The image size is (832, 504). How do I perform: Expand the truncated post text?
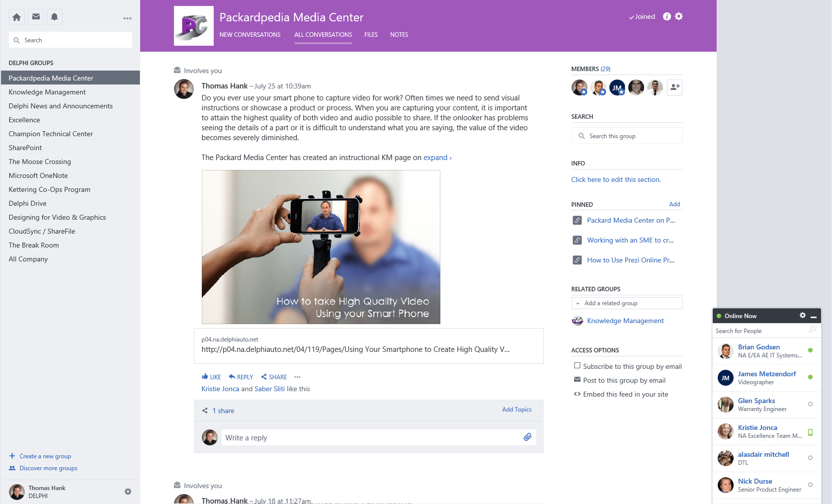click(437, 158)
